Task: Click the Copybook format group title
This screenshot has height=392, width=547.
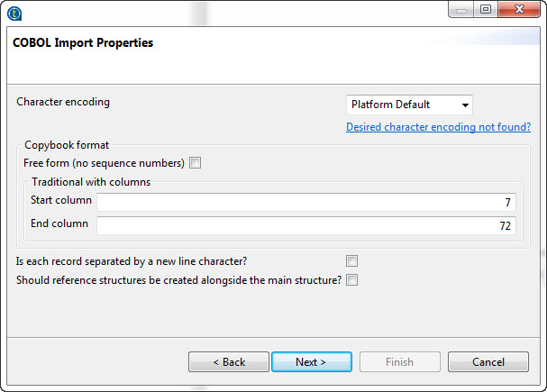Action: 67,144
